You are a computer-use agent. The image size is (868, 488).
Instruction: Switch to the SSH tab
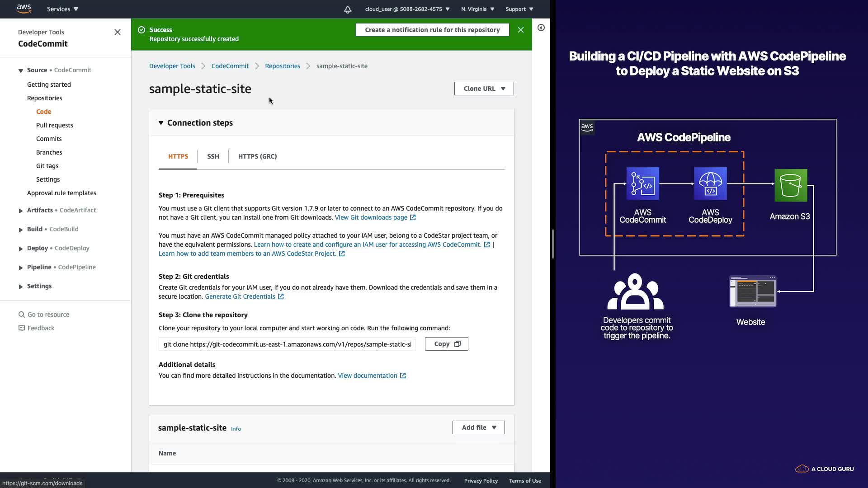[213, 156]
